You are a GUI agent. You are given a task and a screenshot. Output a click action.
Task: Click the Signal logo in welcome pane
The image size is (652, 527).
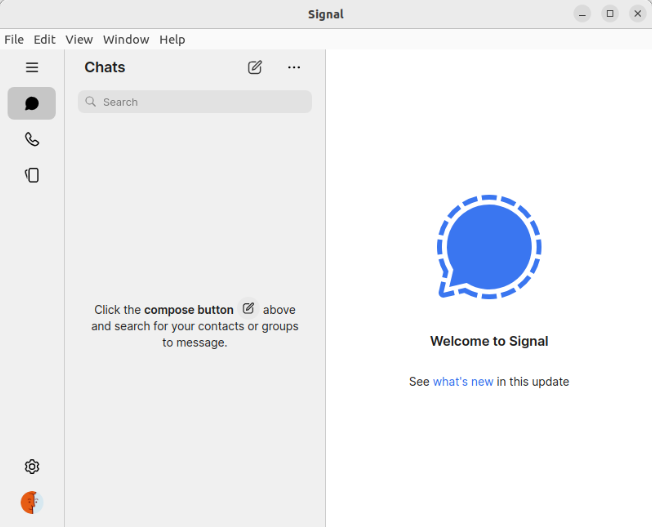489,247
